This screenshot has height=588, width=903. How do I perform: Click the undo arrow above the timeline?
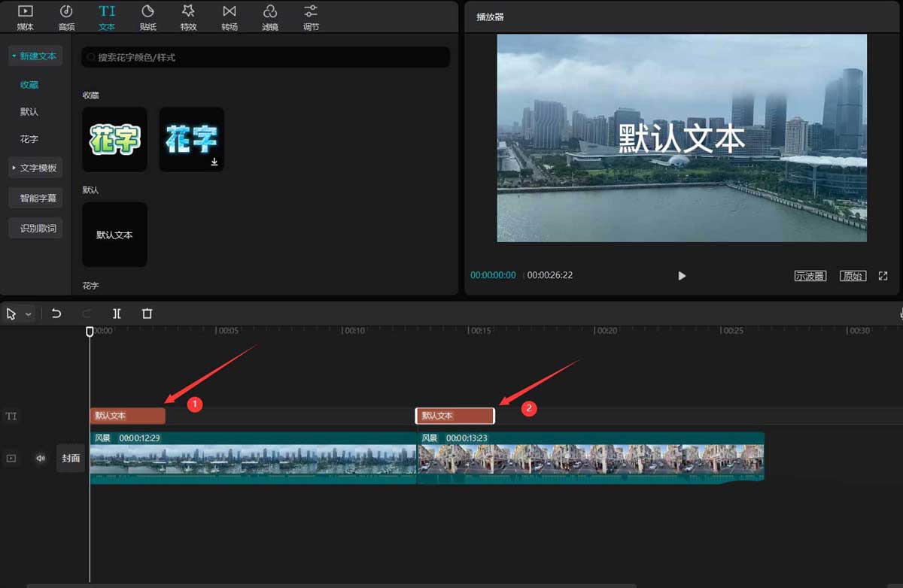(x=56, y=313)
